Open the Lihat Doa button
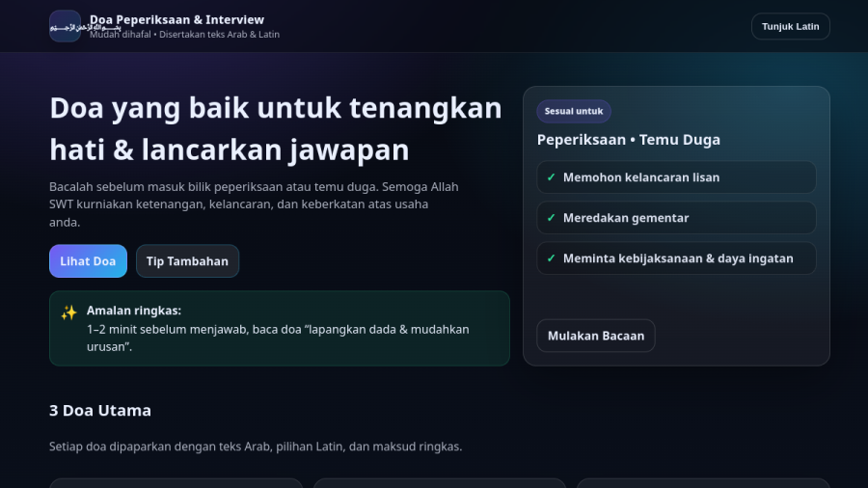Screen dimensions: 868x488 88,261
